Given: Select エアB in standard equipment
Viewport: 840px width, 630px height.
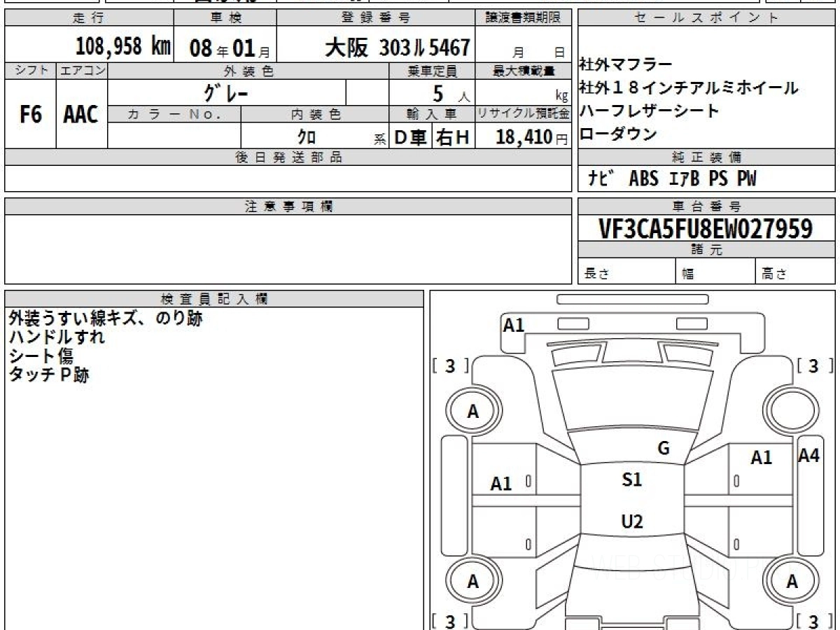Looking at the screenshot, I should point(684,179).
